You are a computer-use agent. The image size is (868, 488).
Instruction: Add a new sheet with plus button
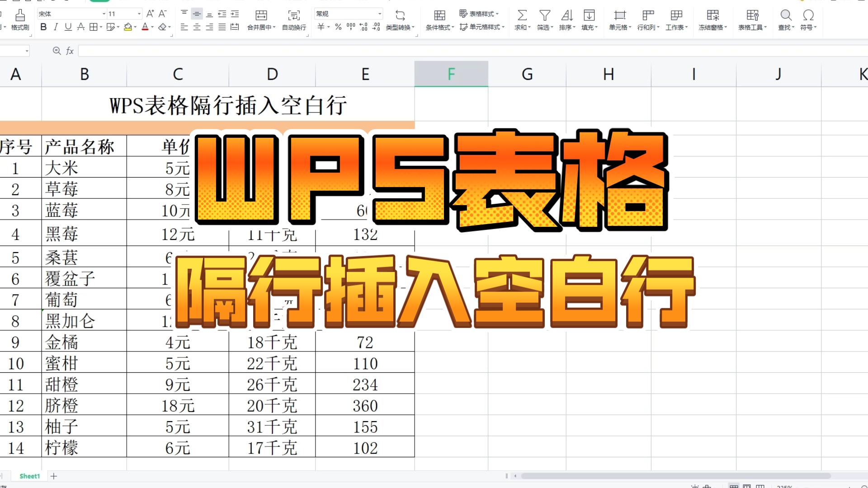tap(54, 476)
